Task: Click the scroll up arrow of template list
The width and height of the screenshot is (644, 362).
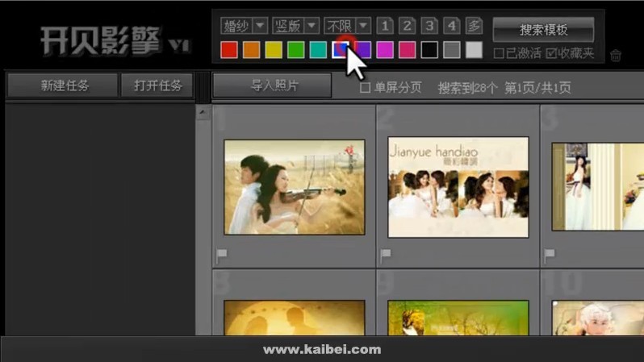Action: tap(202, 112)
